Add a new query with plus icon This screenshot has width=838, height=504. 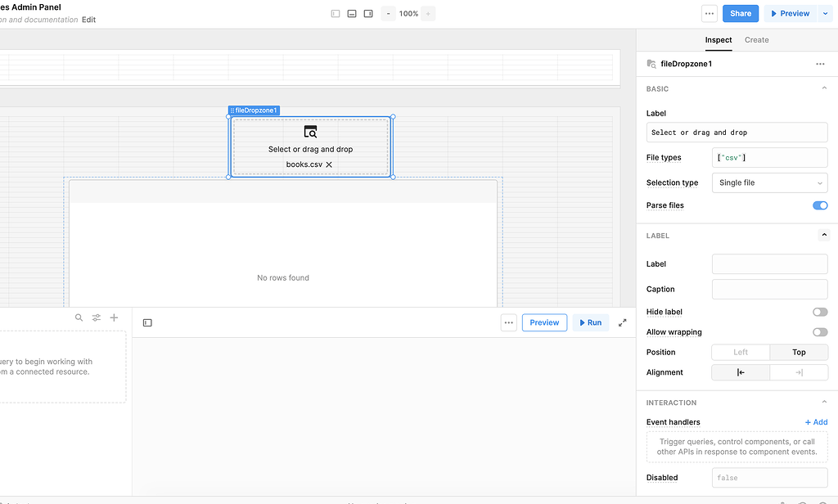click(114, 317)
